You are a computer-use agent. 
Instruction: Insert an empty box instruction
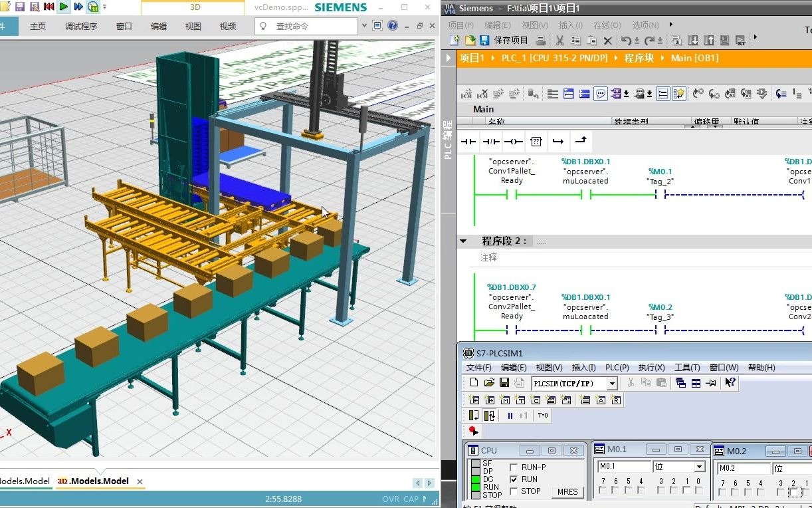[536, 141]
